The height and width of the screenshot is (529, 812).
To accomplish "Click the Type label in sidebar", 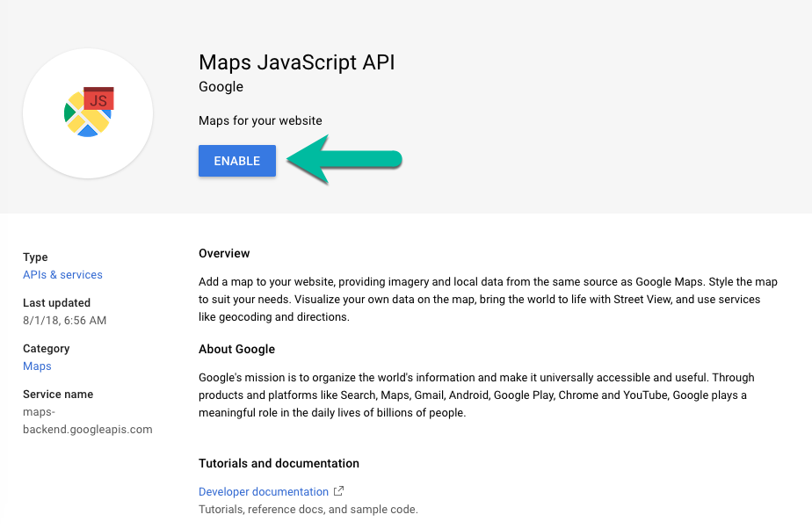I will tap(35, 257).
